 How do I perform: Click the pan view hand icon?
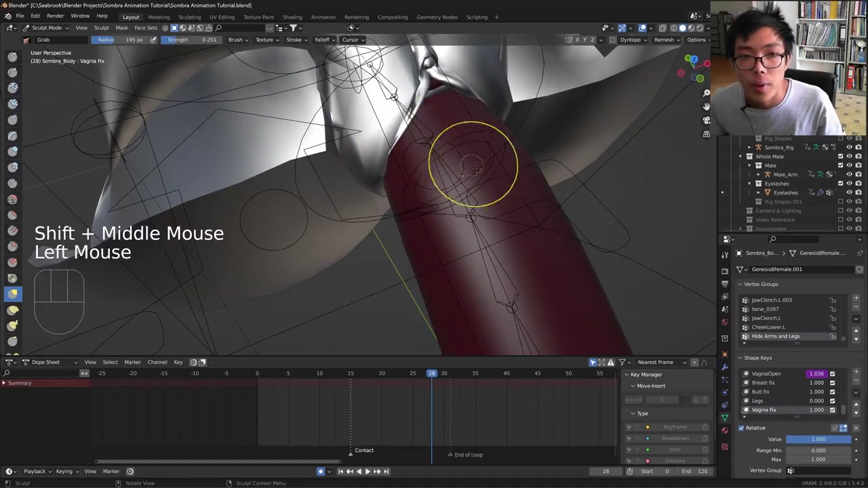[x=707, y=106]
